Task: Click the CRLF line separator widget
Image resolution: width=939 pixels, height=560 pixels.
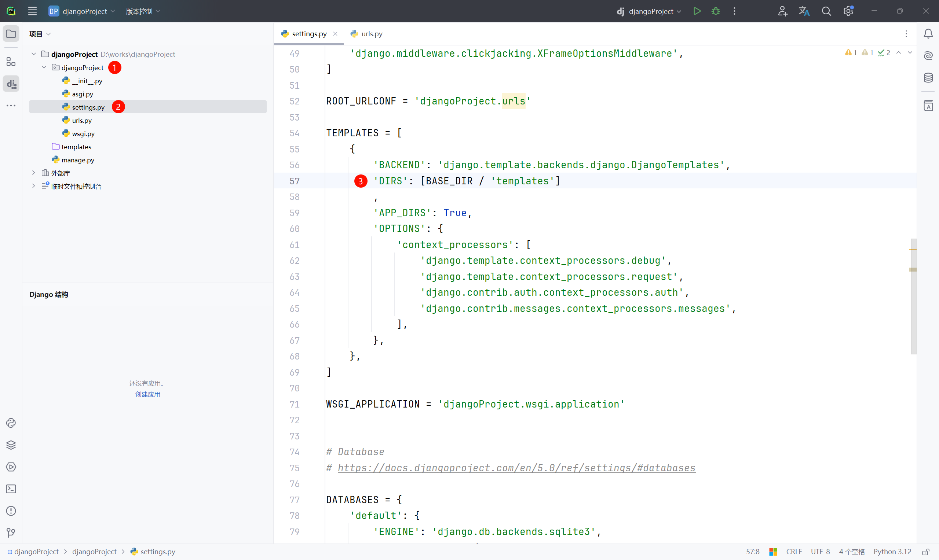Action: tap(794, 552)
